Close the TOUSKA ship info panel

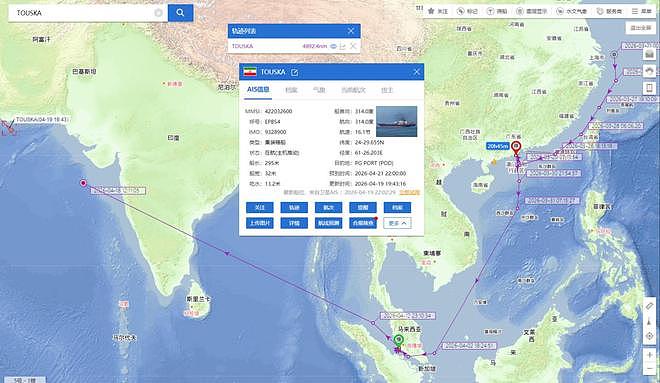click(416, 72)
